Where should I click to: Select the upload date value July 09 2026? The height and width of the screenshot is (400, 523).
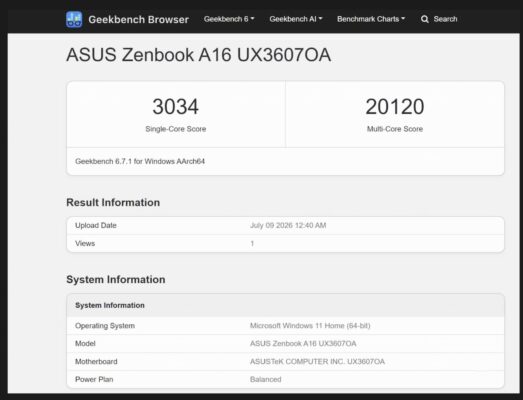pyautogui.click(x=288, y=225)
